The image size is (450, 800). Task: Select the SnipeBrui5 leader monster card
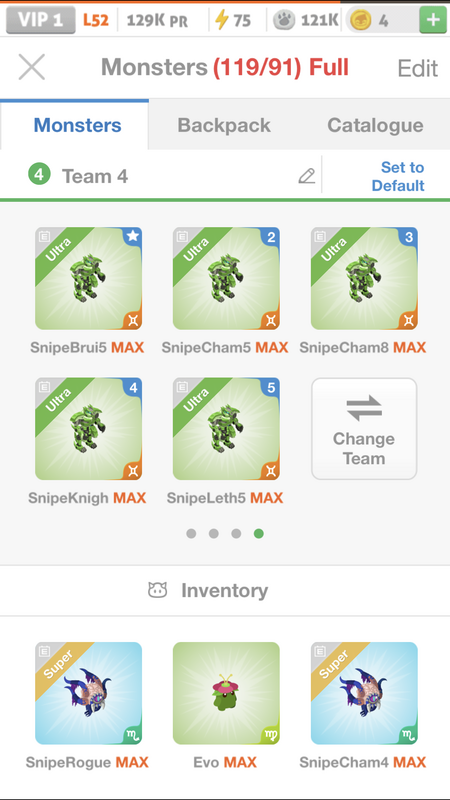coord(89,279)
